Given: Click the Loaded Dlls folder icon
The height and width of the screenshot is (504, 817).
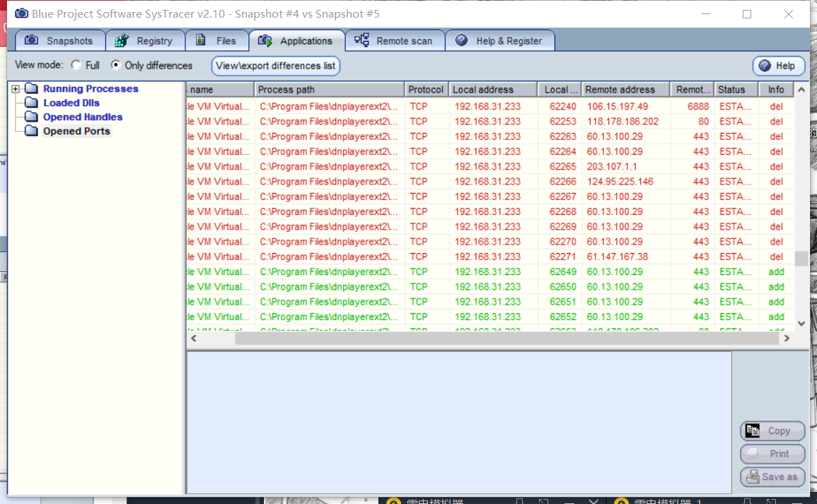Looking at the screenshot, I should click(32, 102).
